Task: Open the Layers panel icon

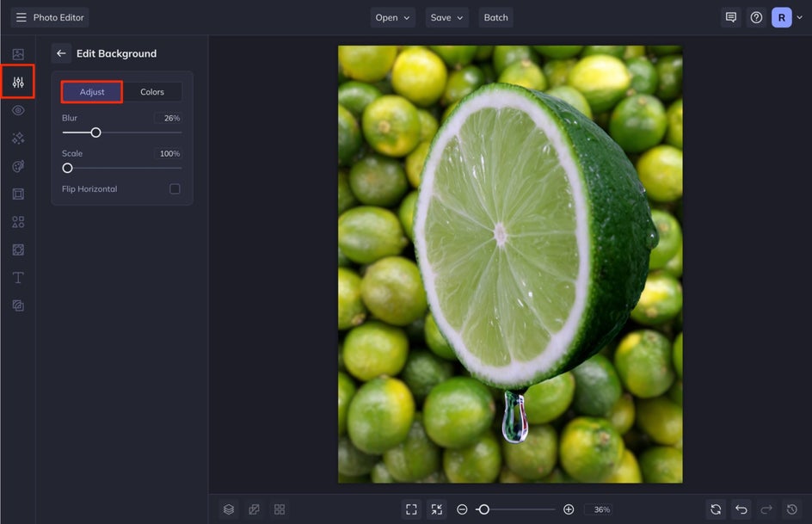Action: tap(229, 509)
